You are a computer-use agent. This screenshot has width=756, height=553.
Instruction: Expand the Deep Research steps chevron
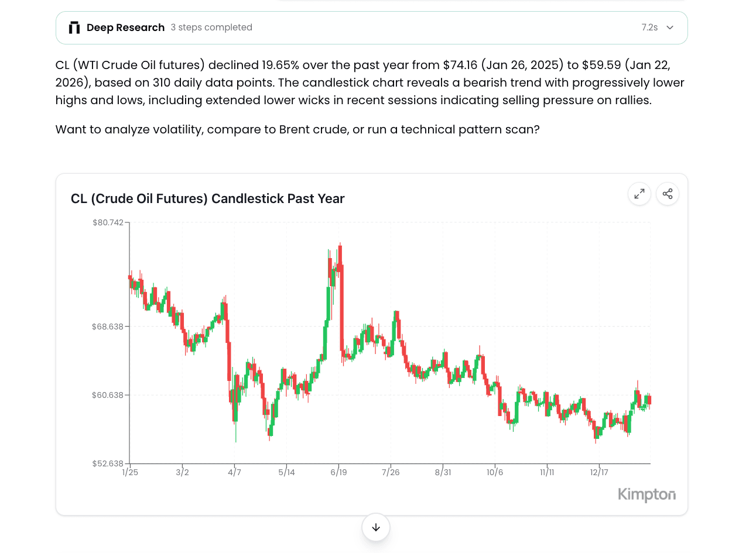pyautogui.click(x=670, y=28)
